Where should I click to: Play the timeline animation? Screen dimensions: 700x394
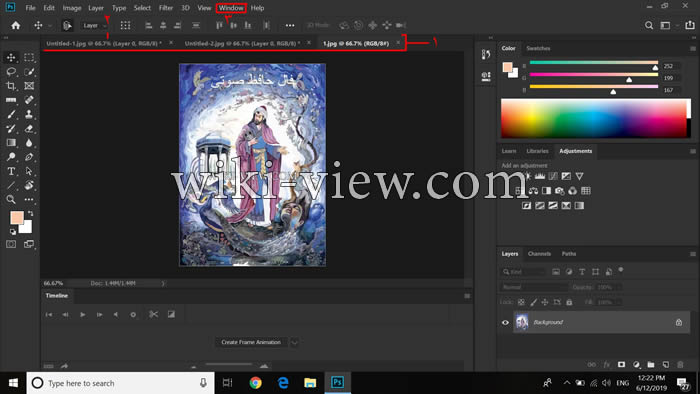click(x=83, y=315)
